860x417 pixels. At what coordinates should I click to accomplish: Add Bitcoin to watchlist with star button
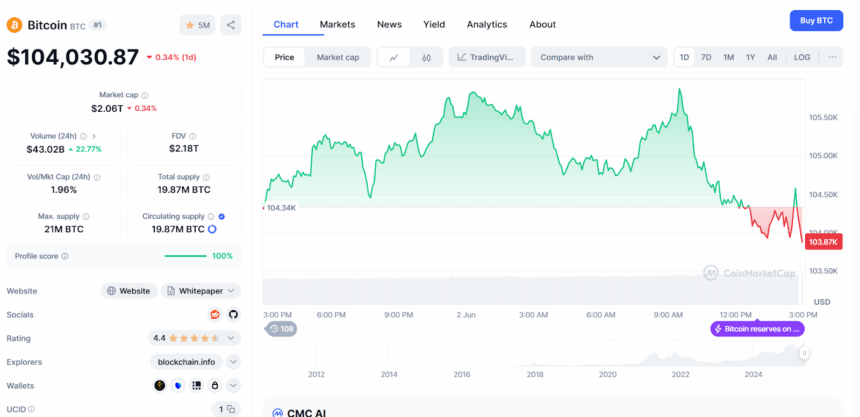[196, 25]
